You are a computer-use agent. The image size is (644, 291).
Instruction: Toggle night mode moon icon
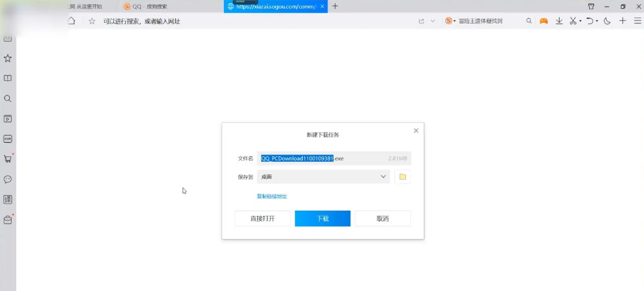point(607,21)
